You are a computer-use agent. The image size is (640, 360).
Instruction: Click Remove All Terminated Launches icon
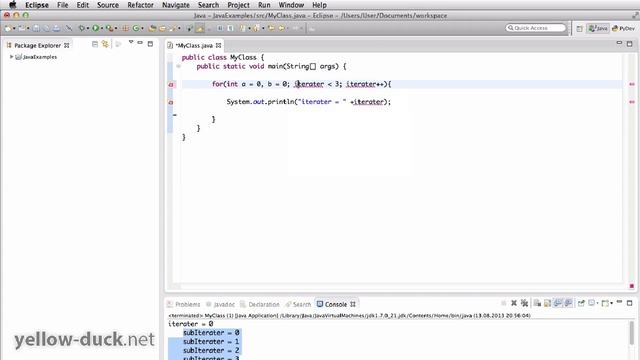click(x=524, y=303)
